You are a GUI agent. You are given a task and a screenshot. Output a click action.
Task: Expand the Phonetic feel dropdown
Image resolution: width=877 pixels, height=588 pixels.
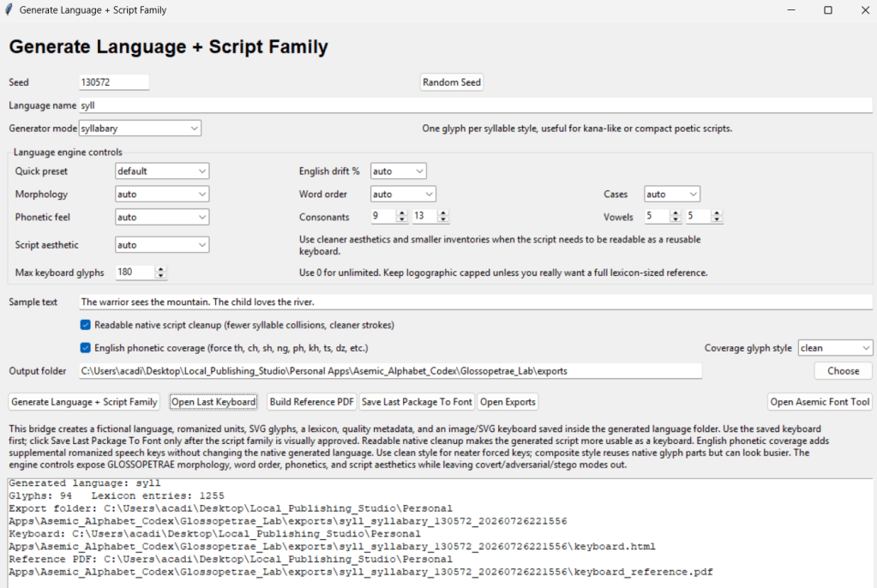[162, 217]
